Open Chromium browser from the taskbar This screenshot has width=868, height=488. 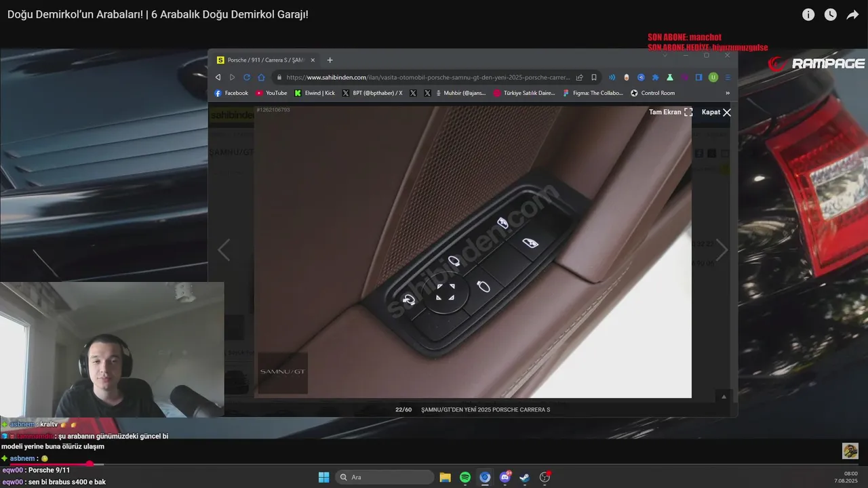[x=485, y=477]
